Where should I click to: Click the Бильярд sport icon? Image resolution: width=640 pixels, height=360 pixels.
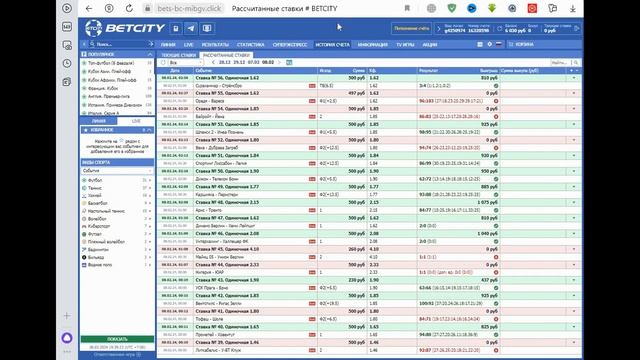click(84, 257)
